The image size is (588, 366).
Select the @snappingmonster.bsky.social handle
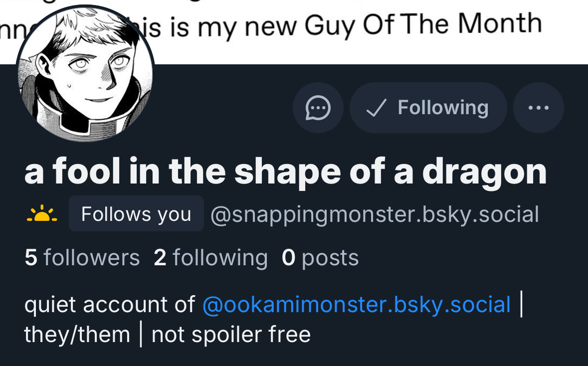pos(375,214)
